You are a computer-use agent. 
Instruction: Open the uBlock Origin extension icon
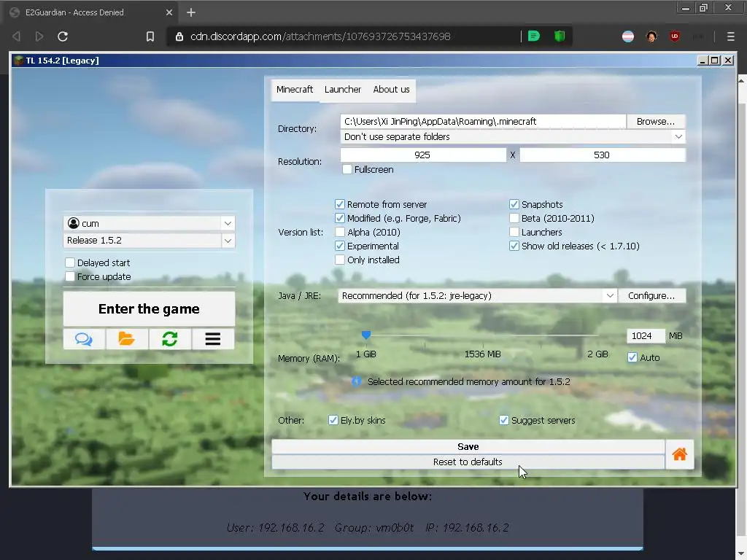(x=675, y=36)
